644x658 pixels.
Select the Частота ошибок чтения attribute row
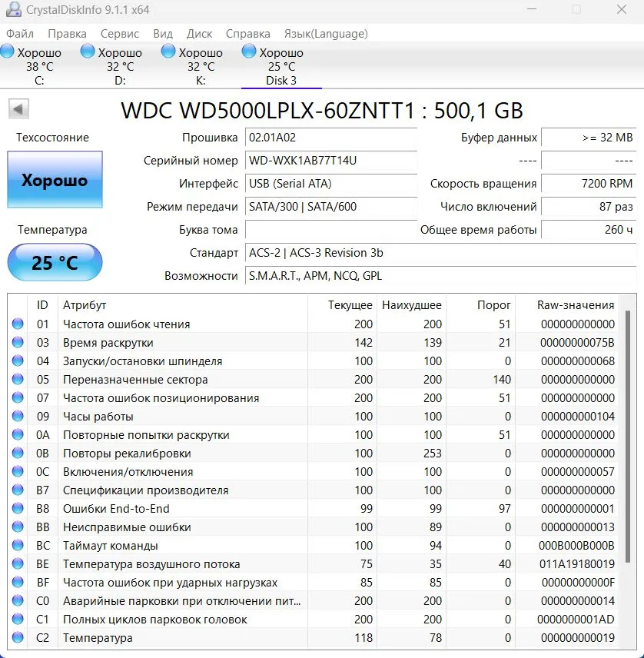click(x=313, y=324)
